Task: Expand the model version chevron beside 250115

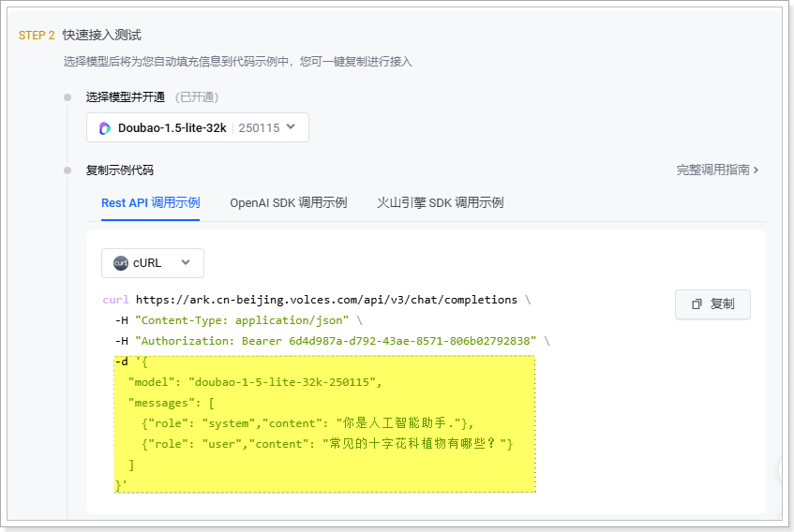Action: point(291,127)
